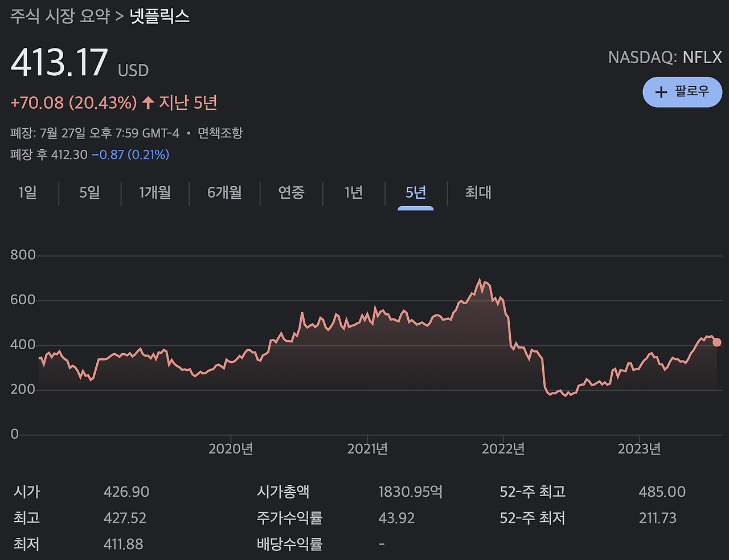The height and width of the screenshot is (560, 729).
Task: Click the 넷플릭스 breadcrumb title
Action: point(159,15)
